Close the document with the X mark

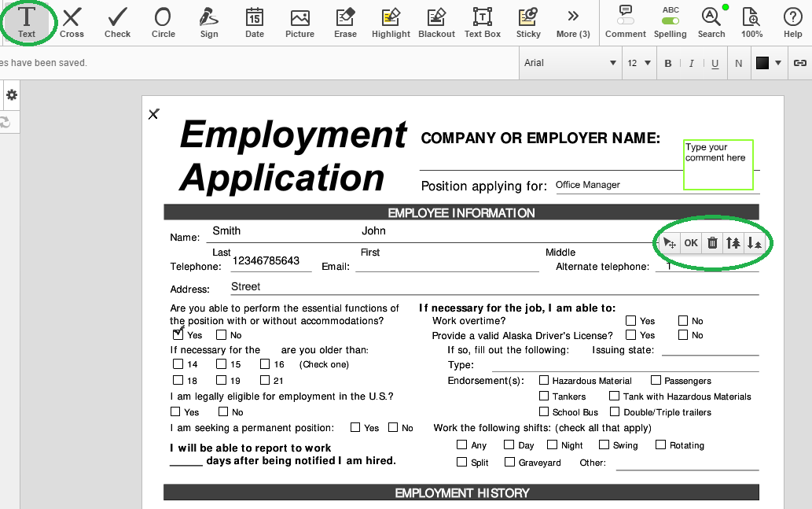(x=154, y=114)
